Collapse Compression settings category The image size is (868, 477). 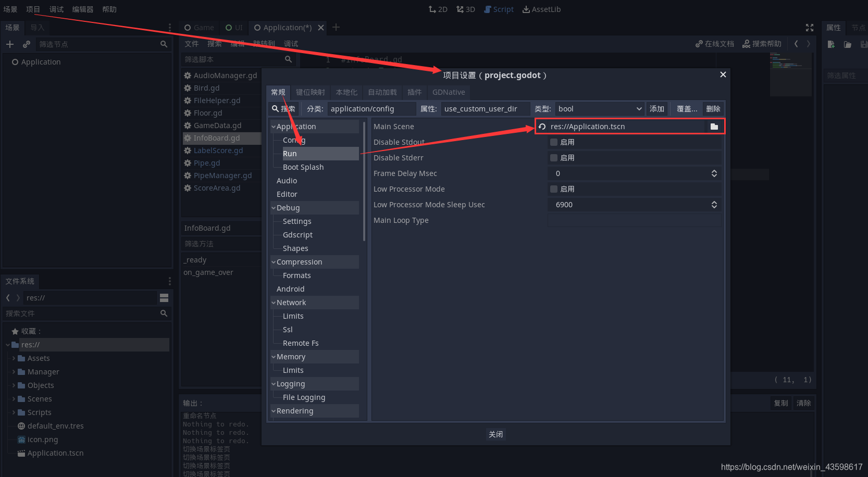(x=274, y=262)
